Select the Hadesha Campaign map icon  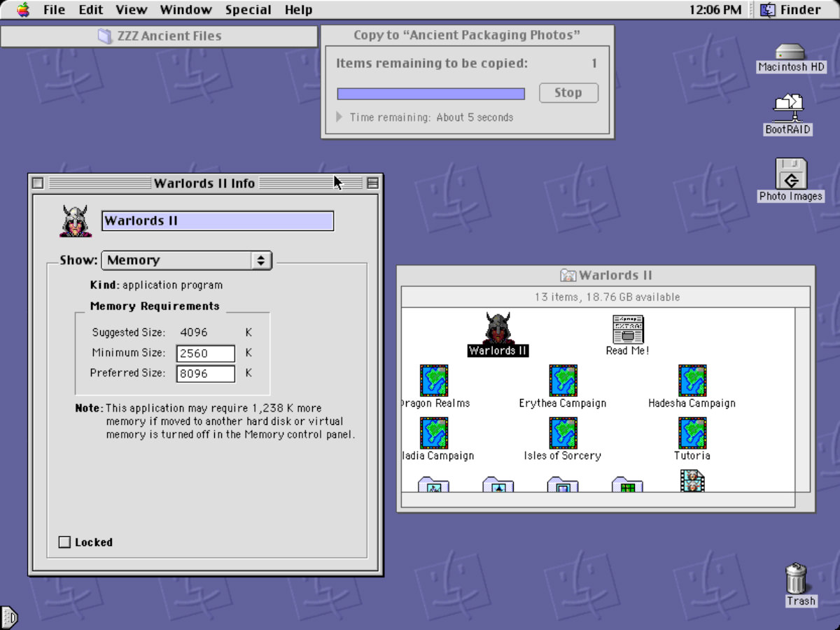pos(692,380)
